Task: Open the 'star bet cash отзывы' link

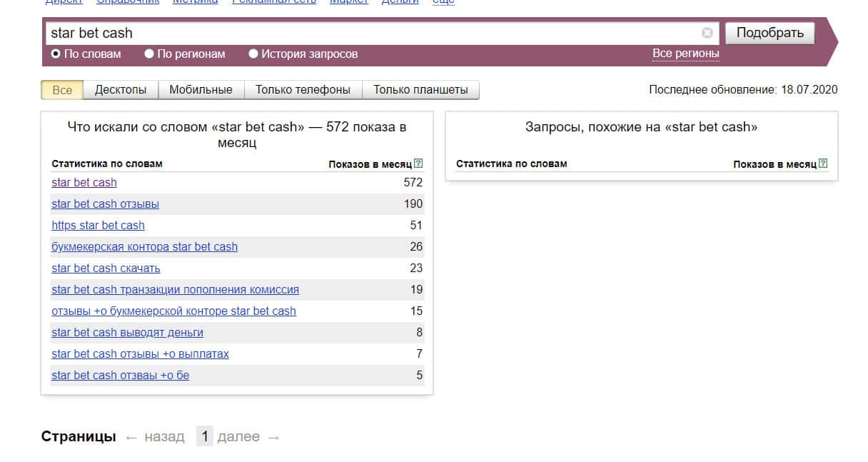Action: click(105, 204)
